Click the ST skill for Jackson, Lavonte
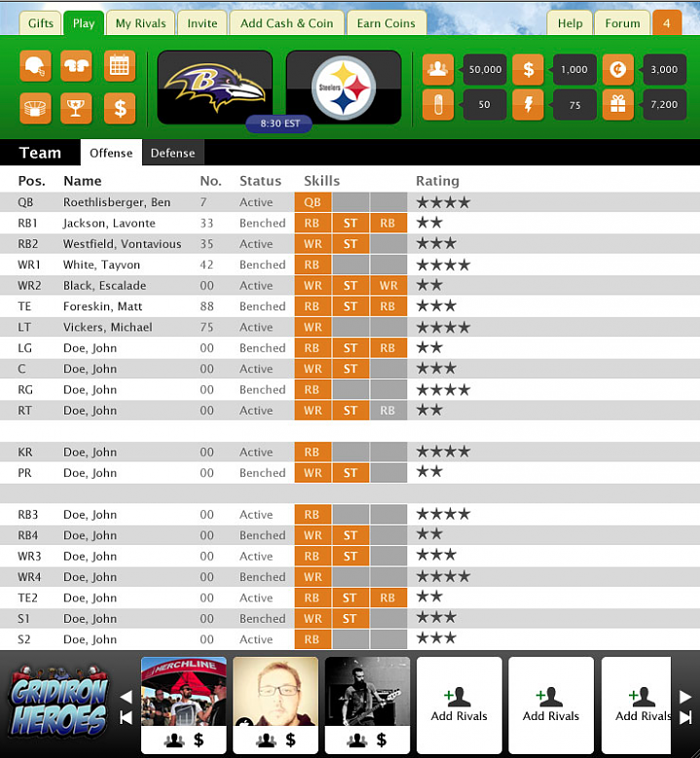 350,223
